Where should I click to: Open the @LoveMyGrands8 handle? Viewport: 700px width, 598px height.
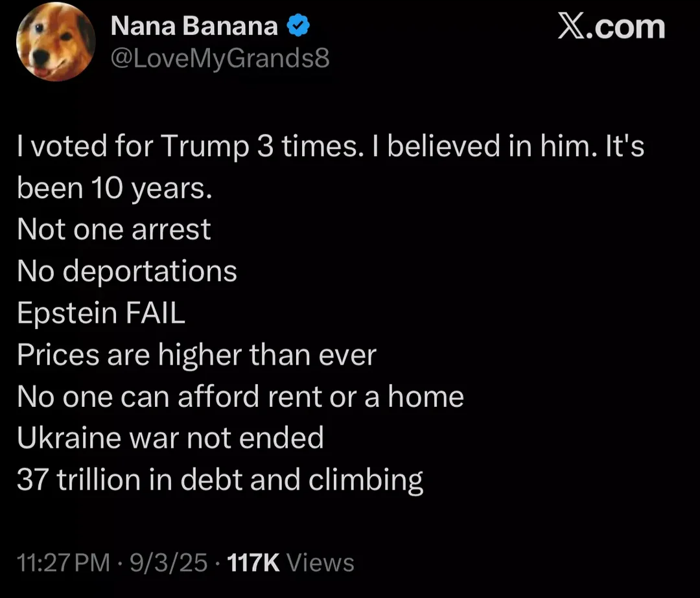[x=220, y=58]
